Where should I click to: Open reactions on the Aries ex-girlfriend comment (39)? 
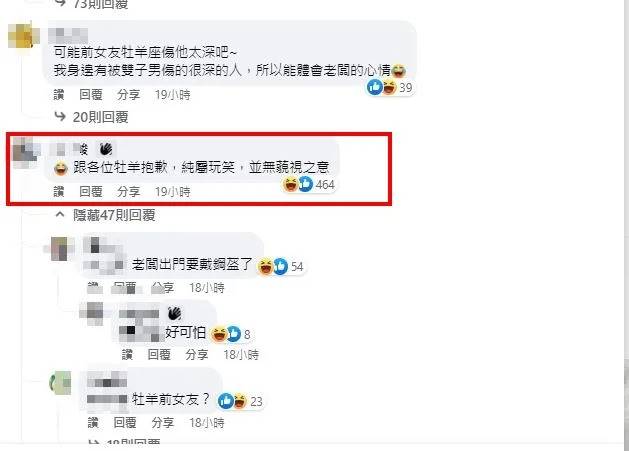pos(390,87)
